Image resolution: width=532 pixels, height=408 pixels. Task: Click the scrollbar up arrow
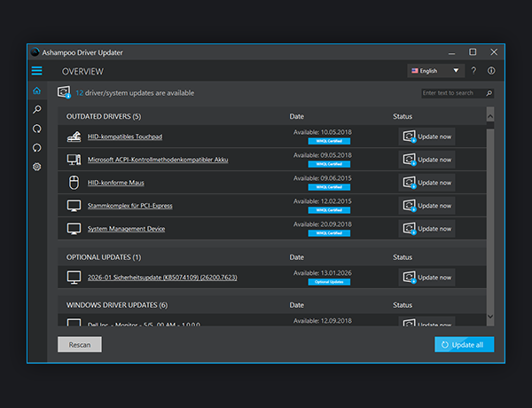click(x=490, y=116)
